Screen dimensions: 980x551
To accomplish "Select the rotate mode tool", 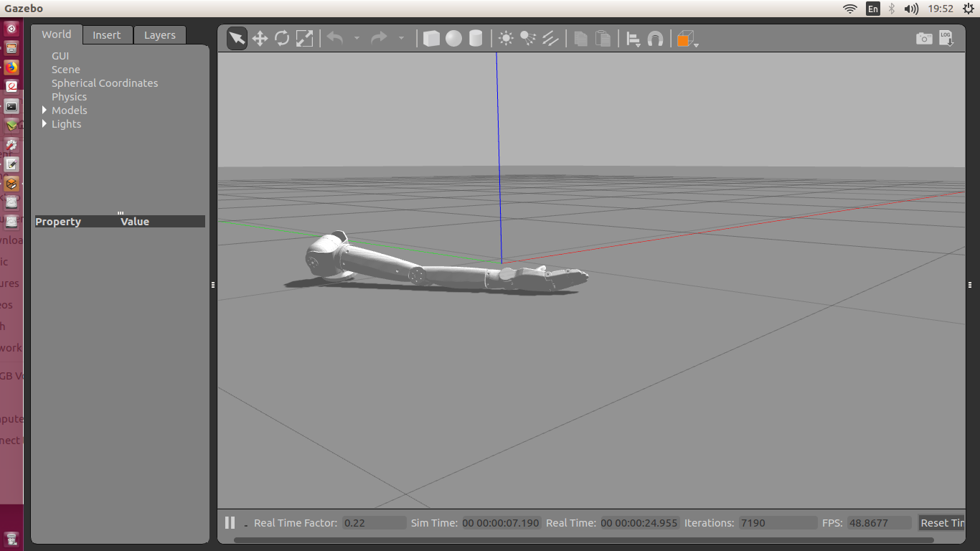I will click(282, 38).
